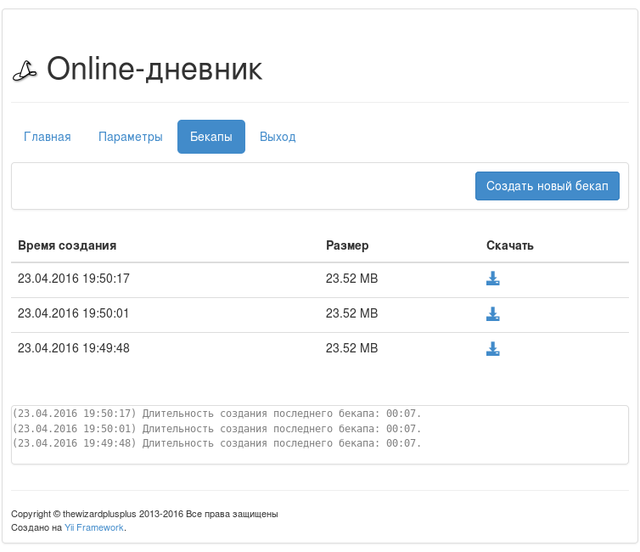The image size is (640, 552).
Task: Click the Время создания column header
Action: coord(67,245)
